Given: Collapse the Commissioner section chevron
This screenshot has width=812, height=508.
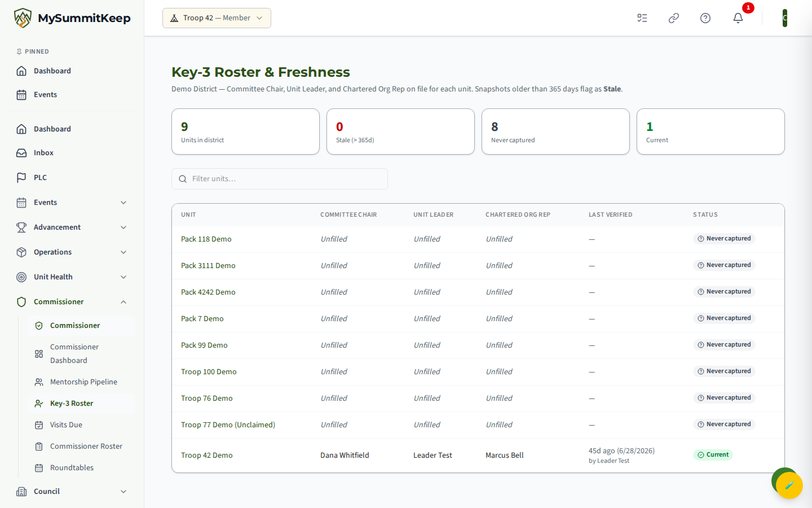Looking at the screenshot, I should pyautogui.click(x=123, y=302).
